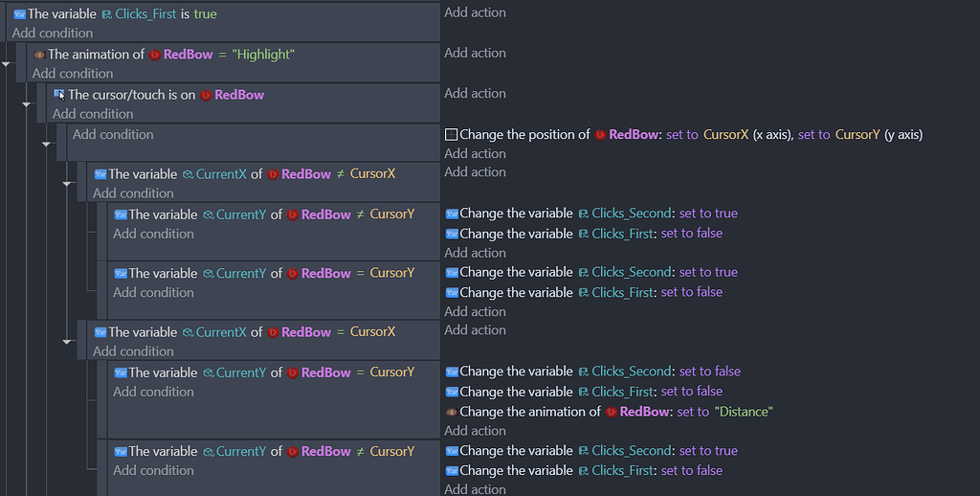Screen dimensions: 980x496
Task: Collapse the CurrentX ≠ CursorX event arrow
Action: point(67,183)
